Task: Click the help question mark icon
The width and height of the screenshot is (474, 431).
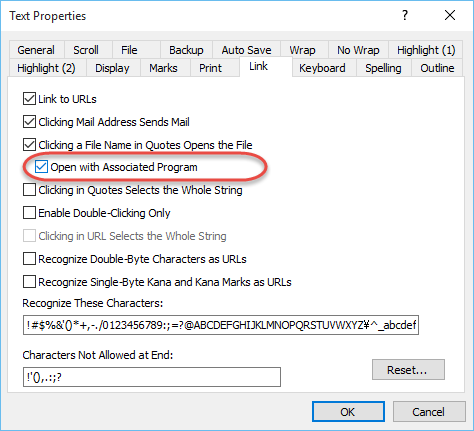Action: [x=405, y=15]
